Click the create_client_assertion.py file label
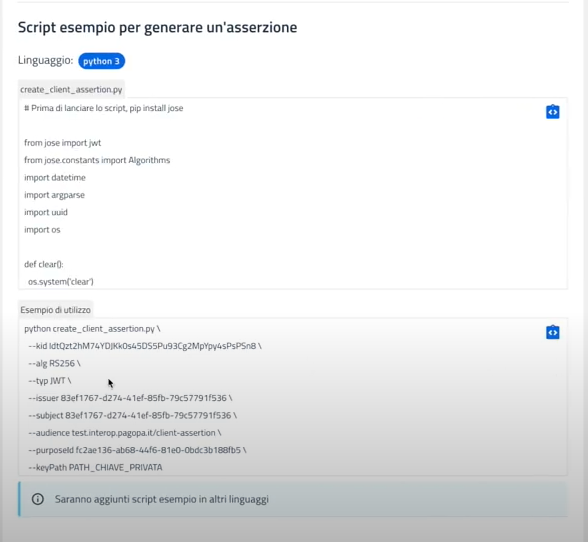 pyautogui.click(x=71, y=89)
